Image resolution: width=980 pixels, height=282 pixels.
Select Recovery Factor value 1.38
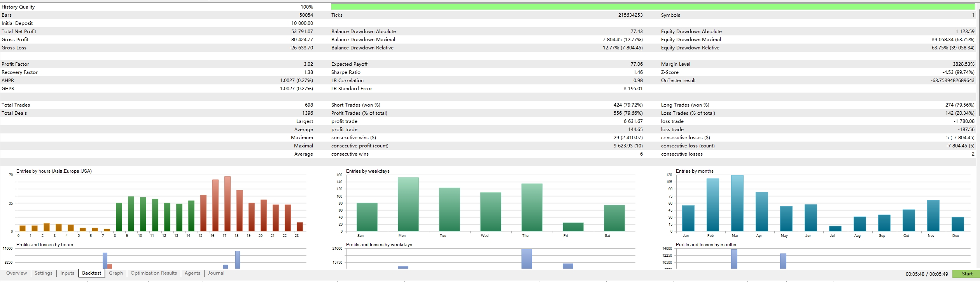(308, 72)
